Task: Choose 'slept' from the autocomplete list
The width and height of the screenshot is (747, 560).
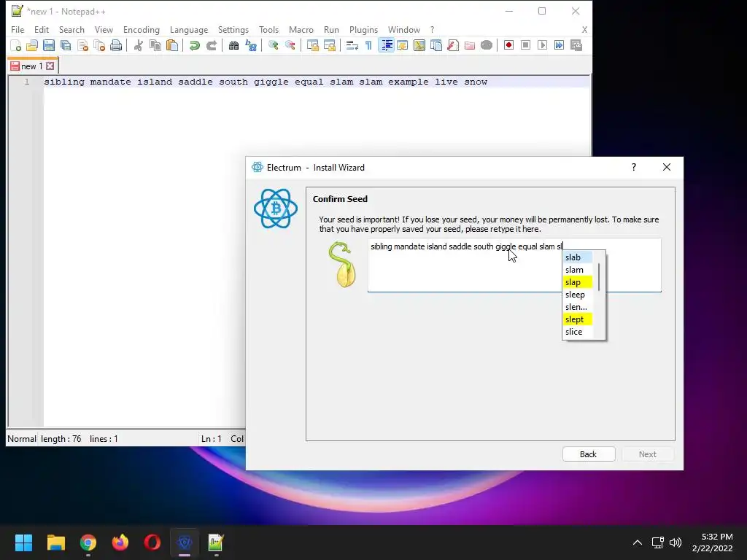Action: click(578, 319)
